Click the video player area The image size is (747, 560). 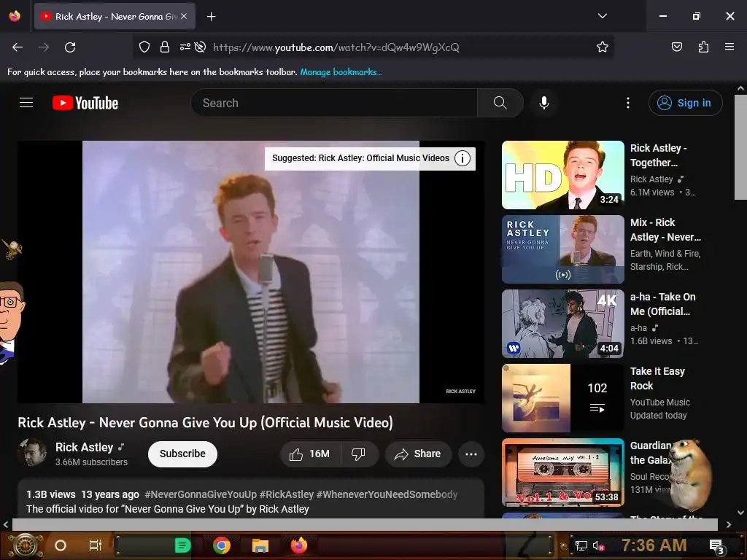click(x=251, y=272)
